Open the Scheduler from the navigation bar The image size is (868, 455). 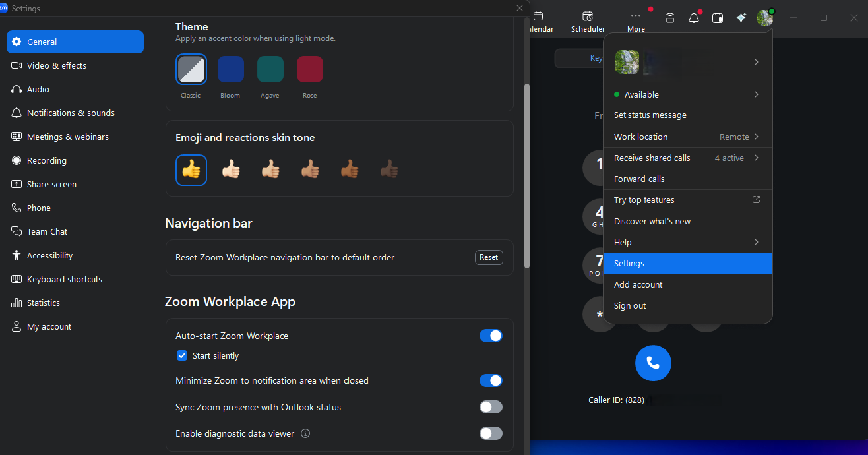tap(587, 20)
